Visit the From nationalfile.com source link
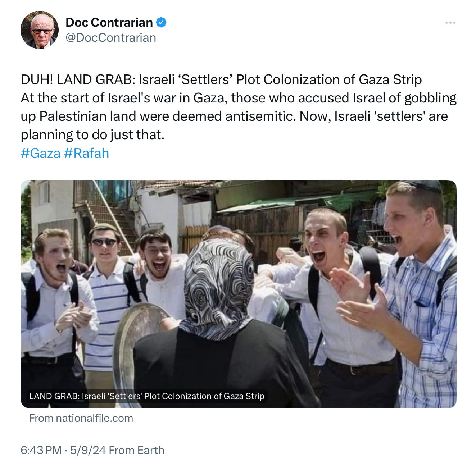The height and width of the screenshot is (466, 476). [81, 418]
